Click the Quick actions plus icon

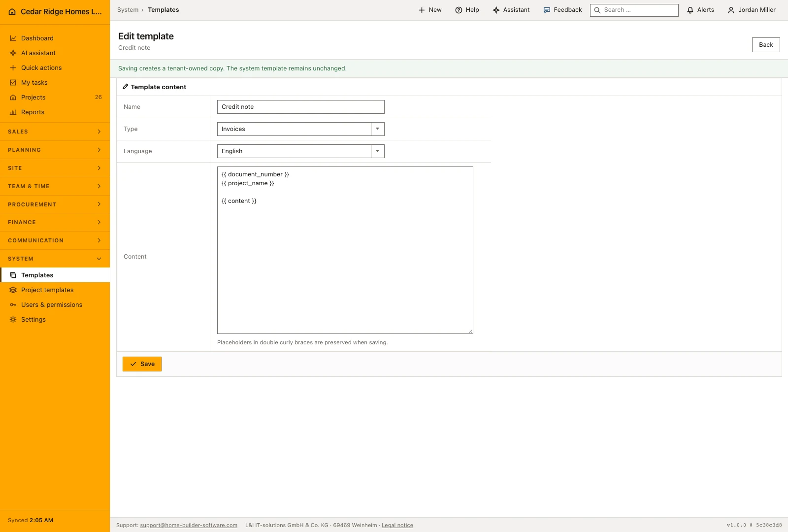(13, 68)
